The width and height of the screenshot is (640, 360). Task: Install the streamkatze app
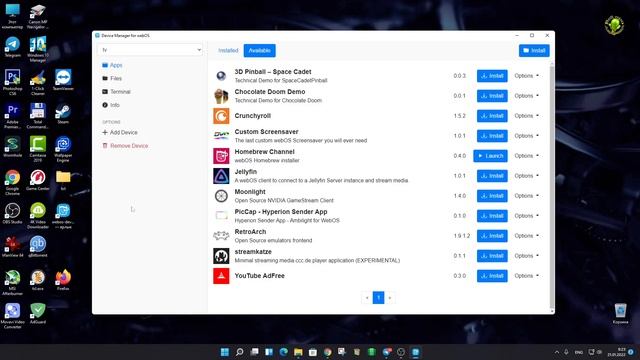click(492, 256)
